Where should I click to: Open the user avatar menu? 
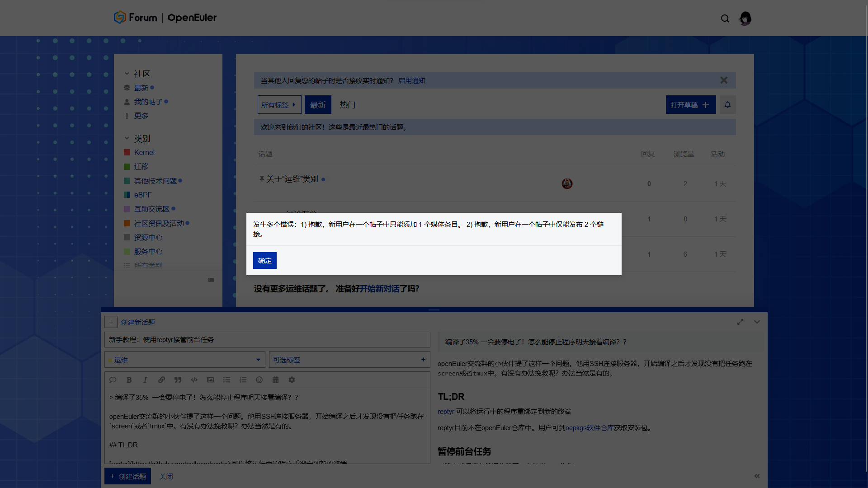point(745,18)
